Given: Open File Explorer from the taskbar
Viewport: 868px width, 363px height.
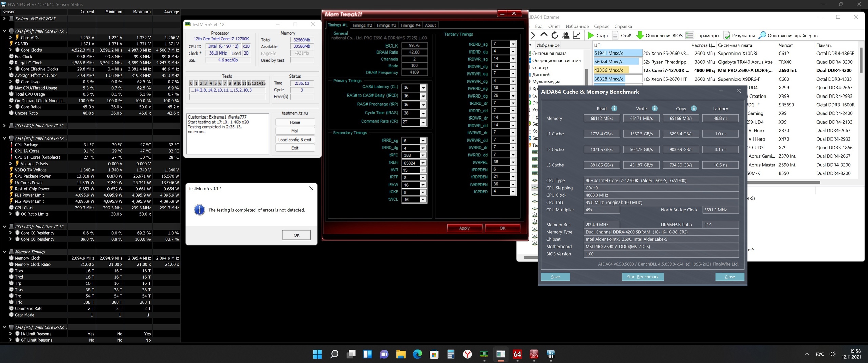Looking at the screenshot, I should pyautogui.click(x=401, y=354).
